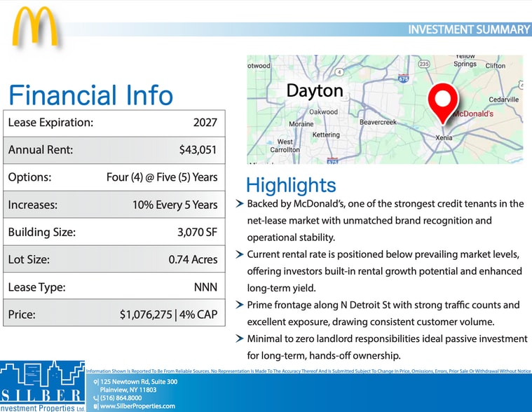This screenshot has width=532, height=412.
Task: Click the route 235 shield on map
Action: (x=423, y=64)
